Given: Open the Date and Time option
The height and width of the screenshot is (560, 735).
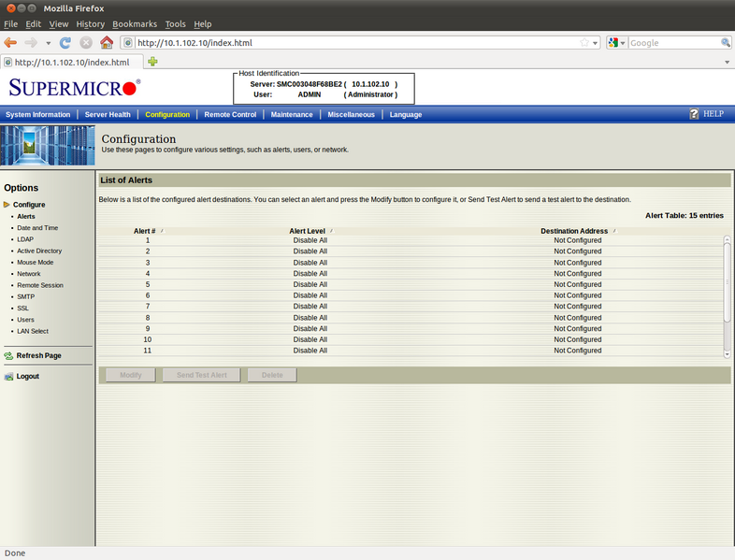Looking at the screenshot, I should (x=37, y=228).
